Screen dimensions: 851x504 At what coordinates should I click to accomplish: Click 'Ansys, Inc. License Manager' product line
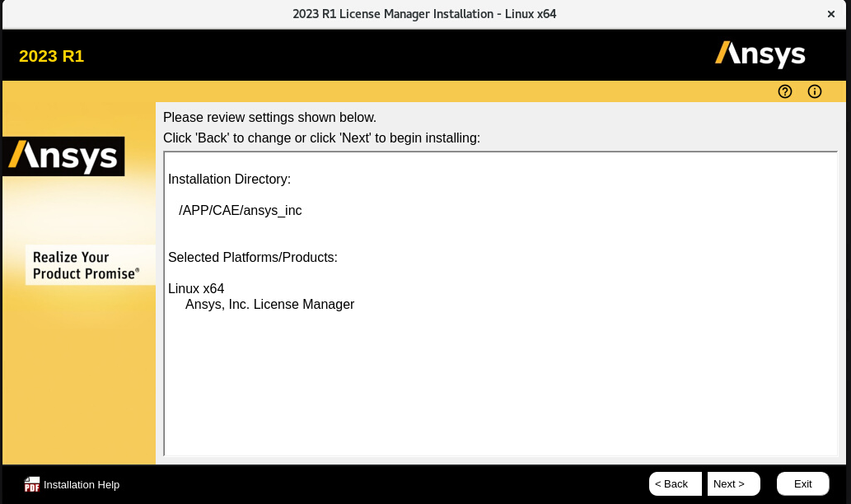point(269,305)
